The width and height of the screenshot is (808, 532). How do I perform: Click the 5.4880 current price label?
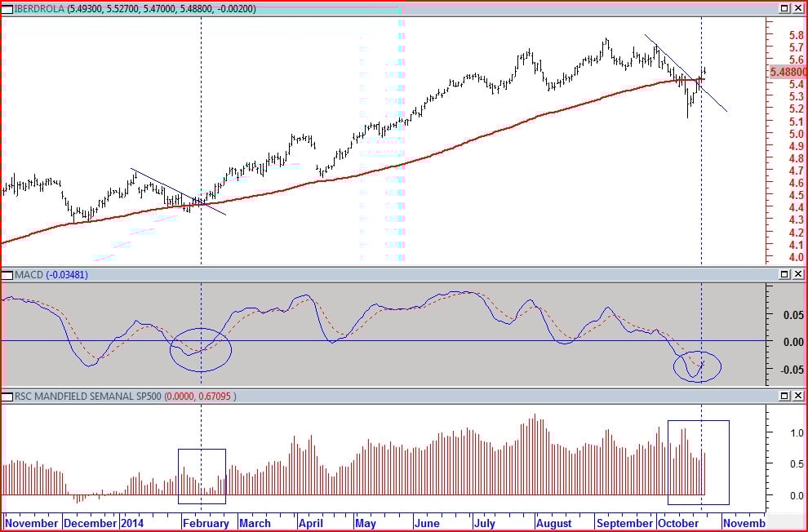(788, 72)
